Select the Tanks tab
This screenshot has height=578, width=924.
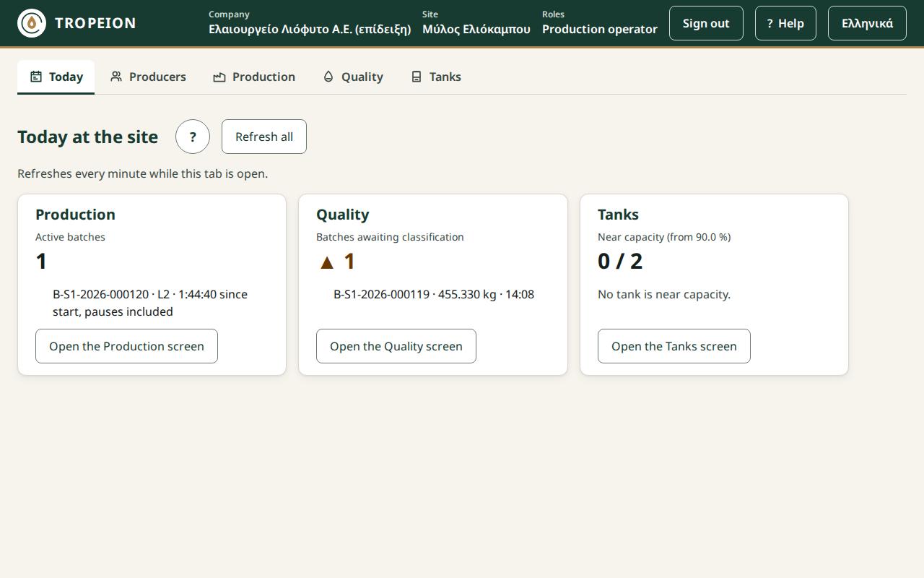pos(436,77)
